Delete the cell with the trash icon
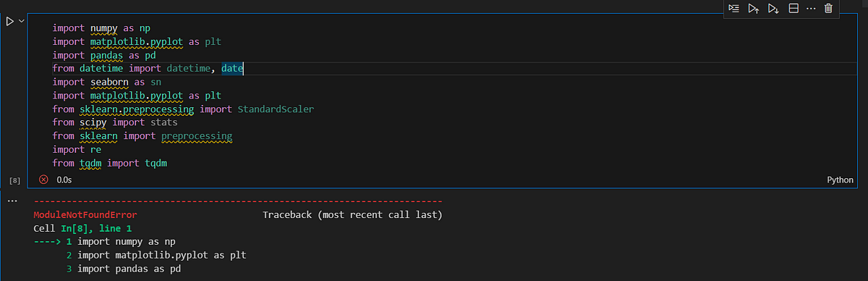The height and width of the screenshot is (281, 868). 829,9
